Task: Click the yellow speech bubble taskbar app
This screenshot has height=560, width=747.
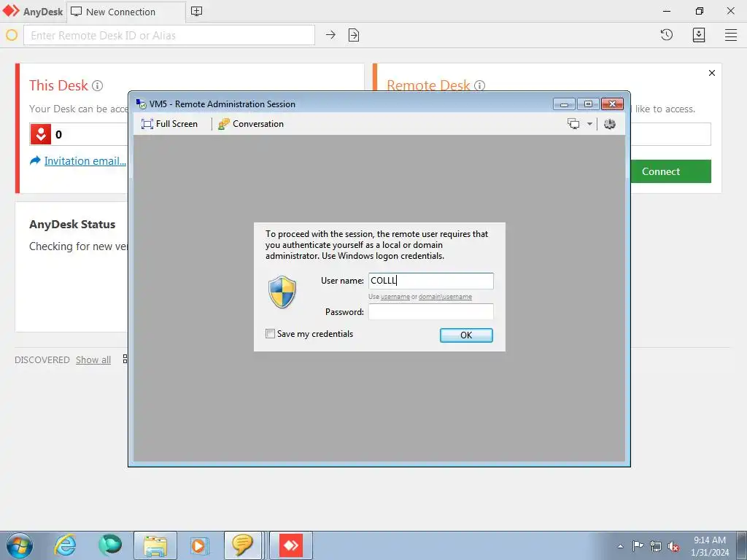Action: [x=242, y=545]
